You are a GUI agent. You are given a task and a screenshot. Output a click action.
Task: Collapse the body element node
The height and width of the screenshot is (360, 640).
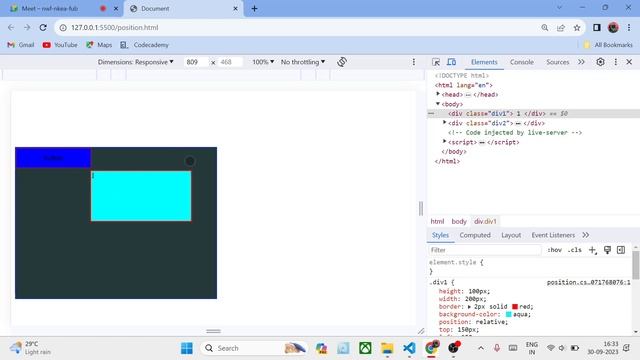(438, 104)
